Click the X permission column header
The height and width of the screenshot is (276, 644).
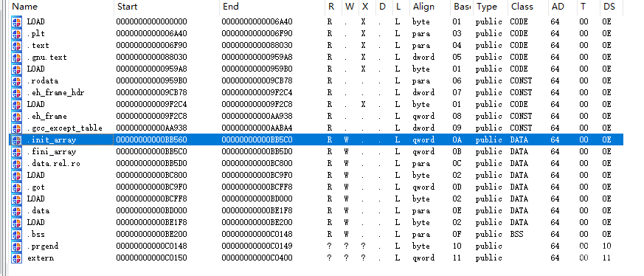click(364, 7)
